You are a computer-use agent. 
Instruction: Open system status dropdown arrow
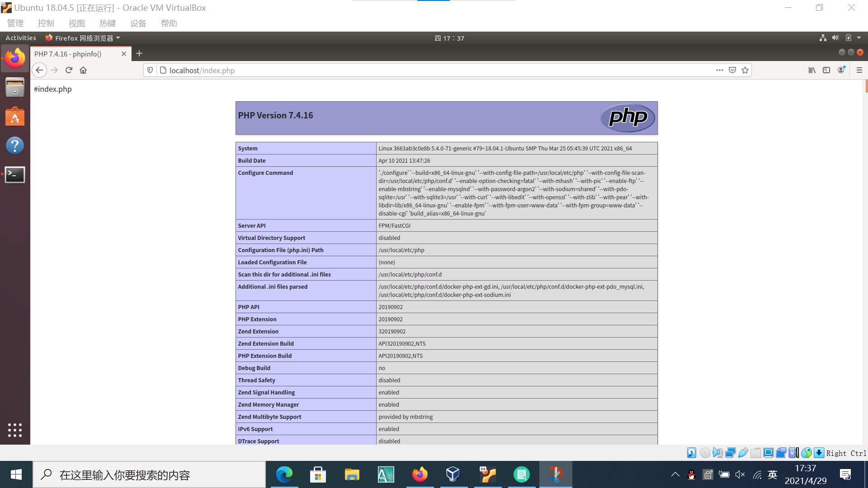859,38
